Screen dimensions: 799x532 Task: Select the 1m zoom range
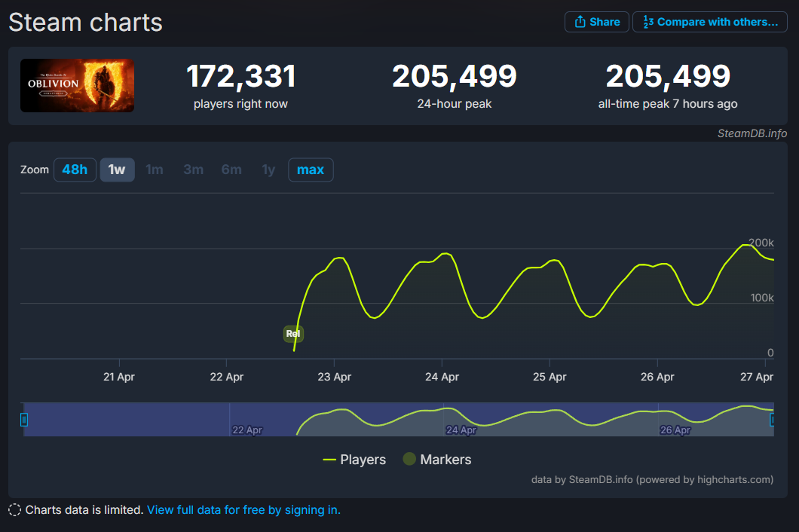tap(155, 170)
